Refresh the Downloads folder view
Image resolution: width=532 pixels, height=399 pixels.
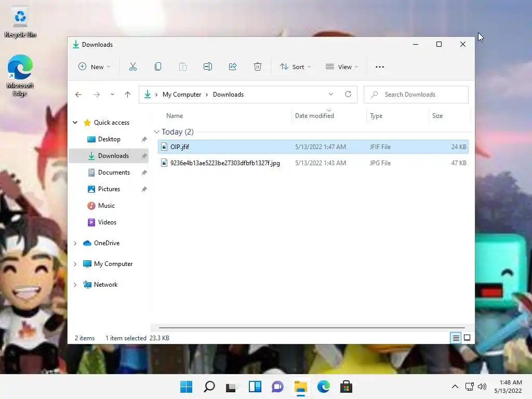pos(348,95)
